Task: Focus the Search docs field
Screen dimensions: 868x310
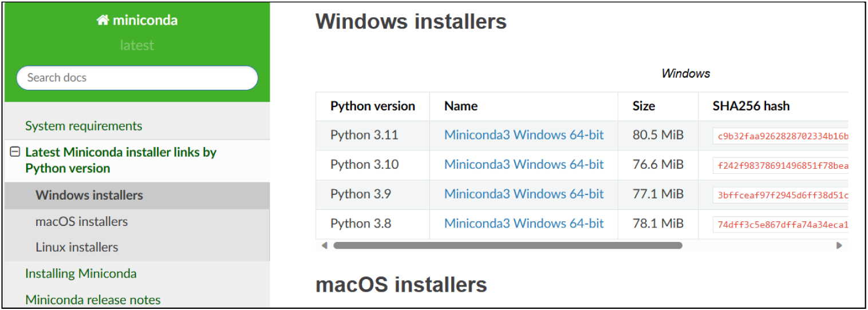Action: 137,78
